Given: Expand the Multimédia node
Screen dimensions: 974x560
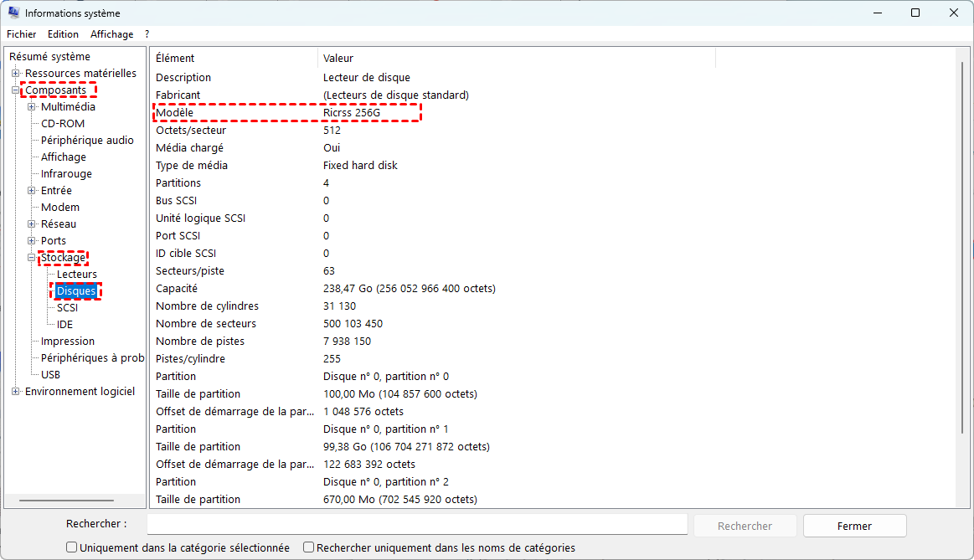Looking at the screenshot, I should (x=32, y=107).
